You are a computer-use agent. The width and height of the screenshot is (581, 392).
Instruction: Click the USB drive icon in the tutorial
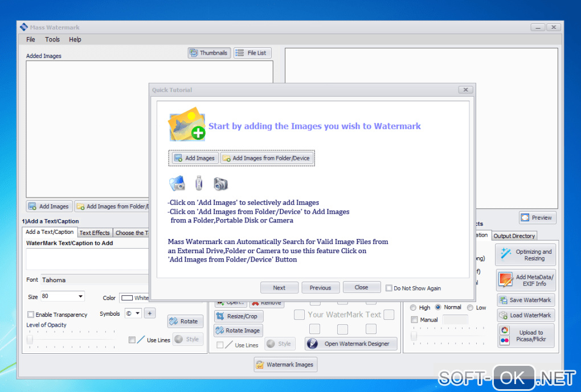click(x=199, y=183)
